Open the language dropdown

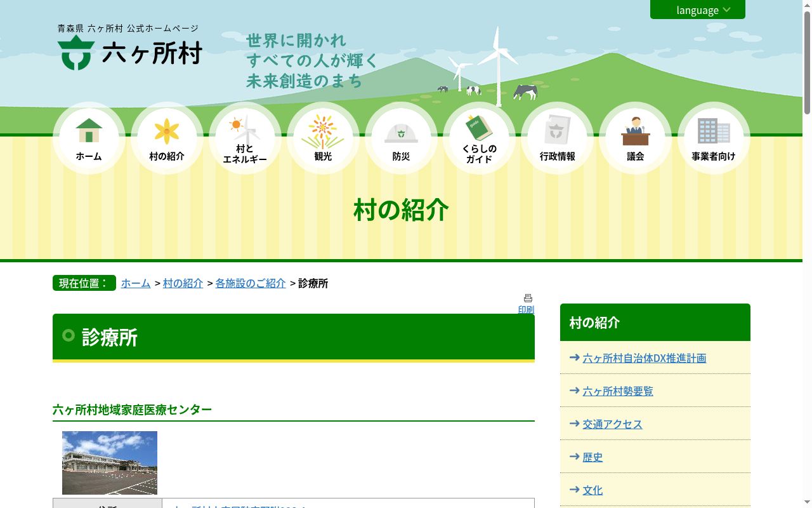[697, 10]
